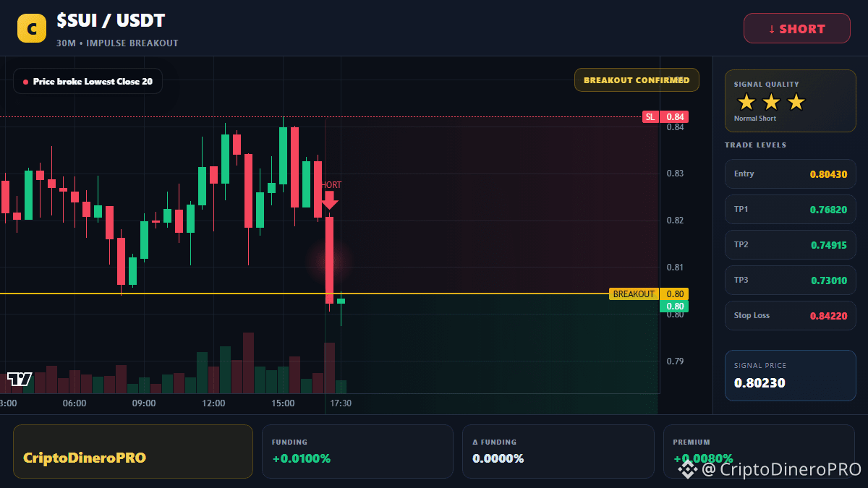Click the 15:00 time axis label
The height and width of the screenshot is (488, 868).
(x=283, y=403)
